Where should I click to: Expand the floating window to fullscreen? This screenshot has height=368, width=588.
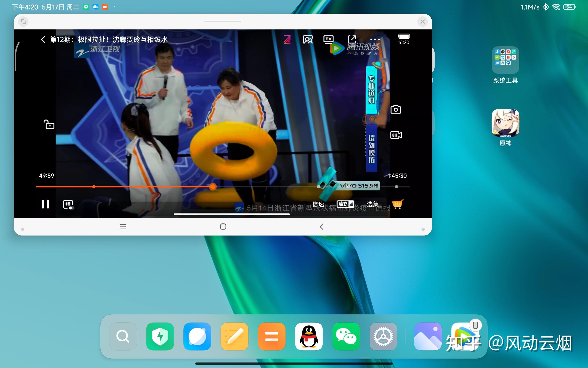click(x=23, y=22)
